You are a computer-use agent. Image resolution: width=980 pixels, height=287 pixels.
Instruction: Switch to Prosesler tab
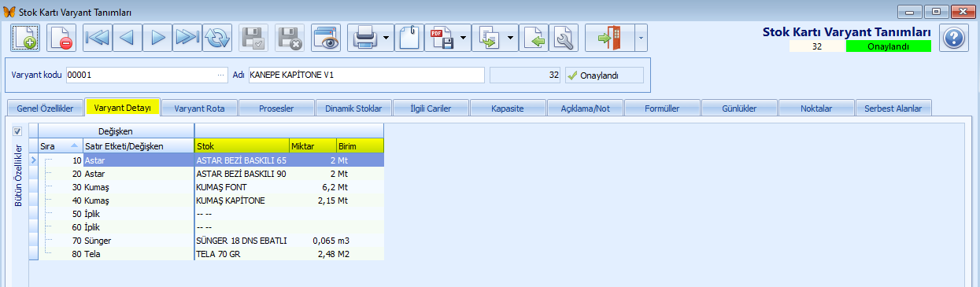pos(276,108)
